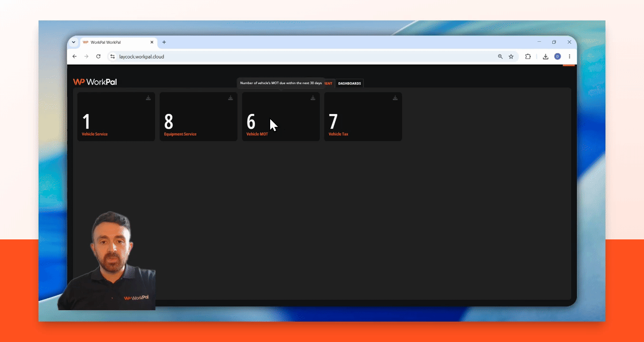Download the Vehicle Tax card data

[395, 98]
